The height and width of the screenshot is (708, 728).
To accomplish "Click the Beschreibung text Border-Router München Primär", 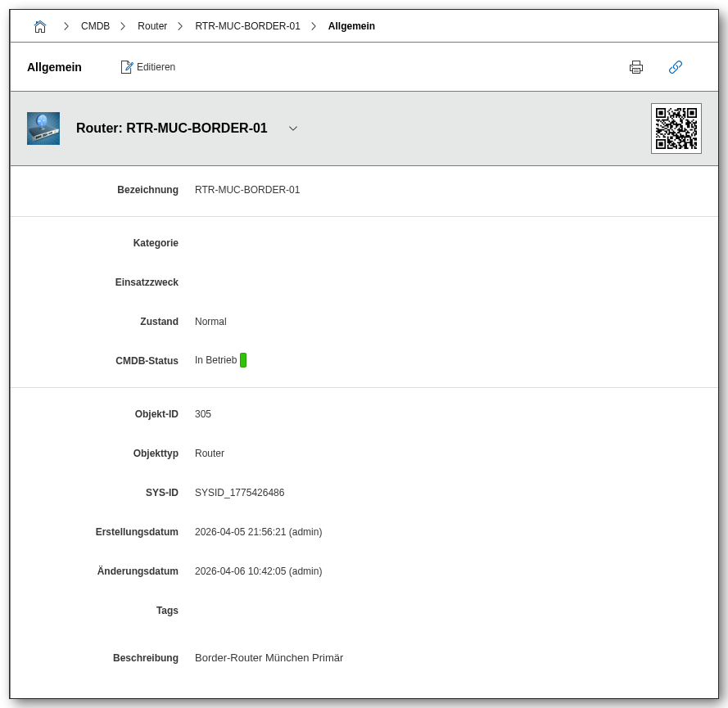I will (269, 657).
